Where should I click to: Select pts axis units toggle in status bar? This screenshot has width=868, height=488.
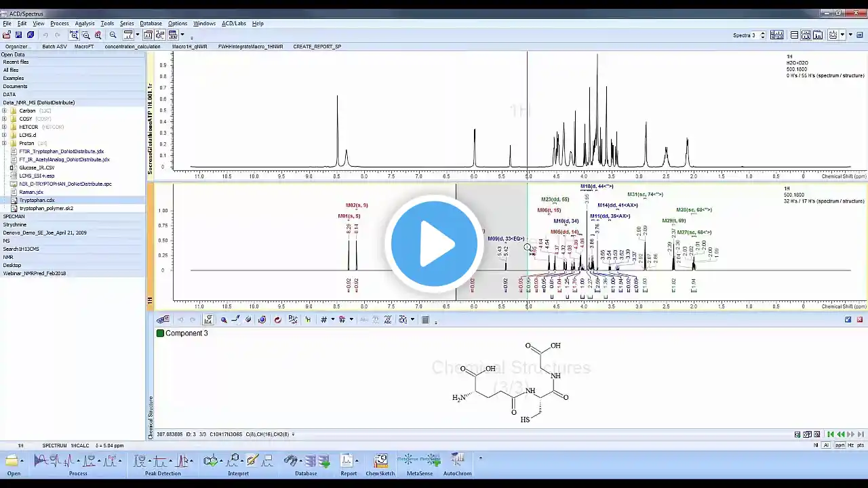point(861,445)
